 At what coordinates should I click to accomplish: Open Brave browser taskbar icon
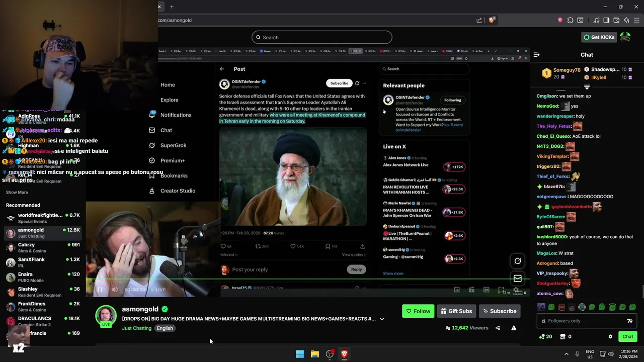click(345, 354)
